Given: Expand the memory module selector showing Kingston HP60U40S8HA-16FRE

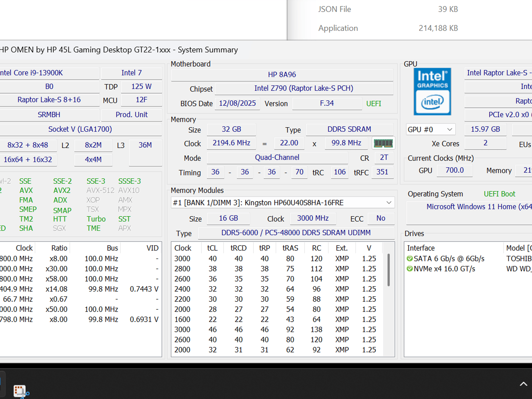Looking at the screenshot, I should (x=283, y=203).
